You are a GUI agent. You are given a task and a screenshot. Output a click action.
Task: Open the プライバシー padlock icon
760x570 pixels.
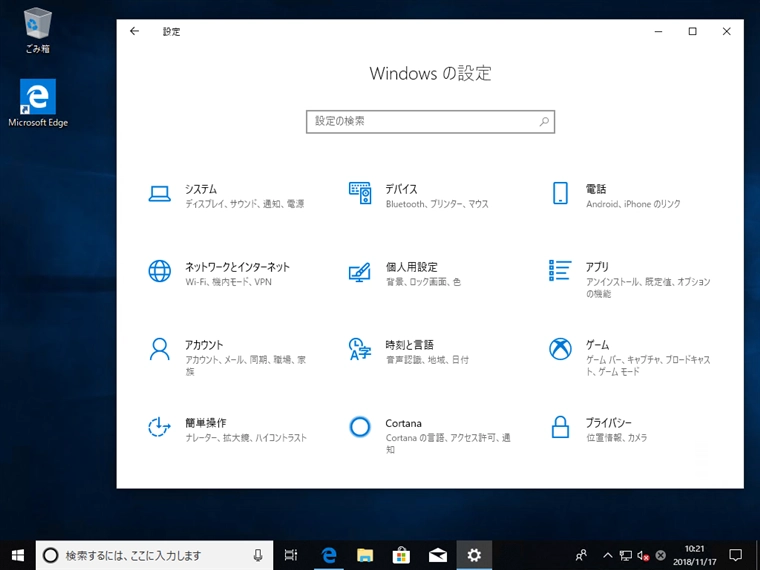coord(560,427)
